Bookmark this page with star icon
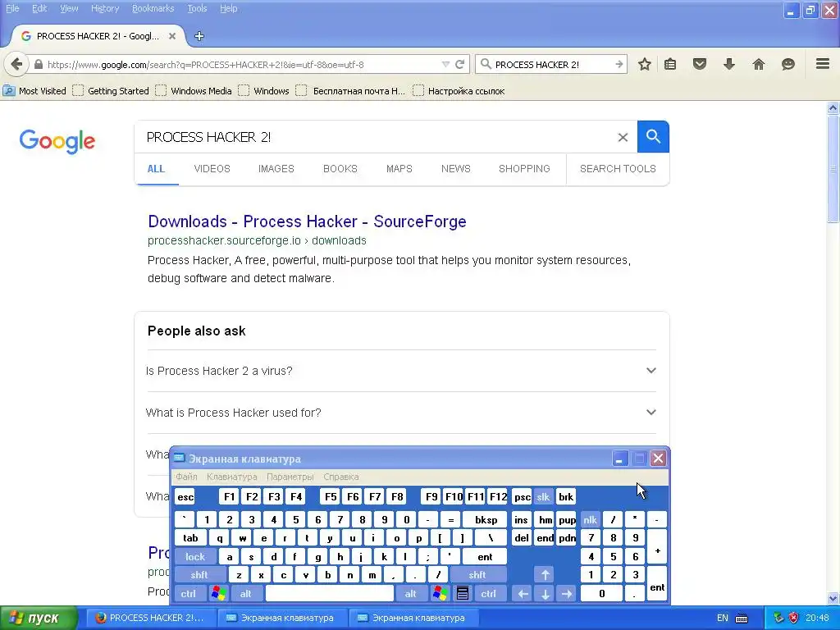Viewport: 840px width, 630px height. tap(645, 64)
